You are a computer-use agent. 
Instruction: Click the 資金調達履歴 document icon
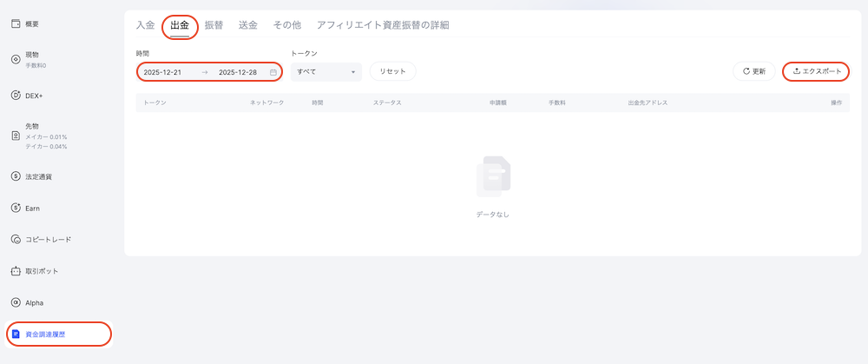click(x=16, y=334)
